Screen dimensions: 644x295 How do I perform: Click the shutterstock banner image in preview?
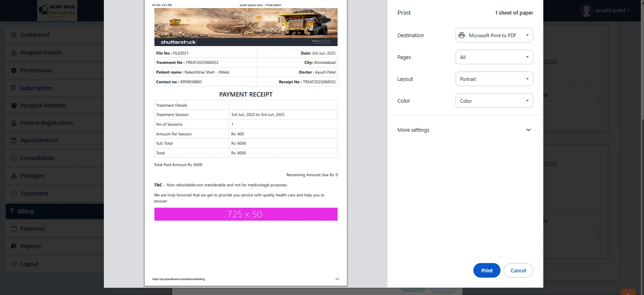pyautogui.click(x=246, y=27)
